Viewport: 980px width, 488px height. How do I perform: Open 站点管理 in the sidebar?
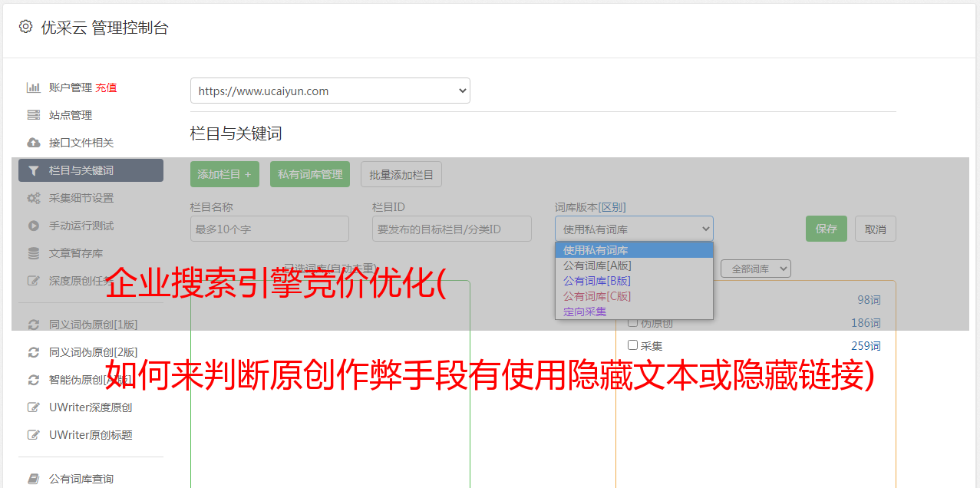click(x=71, y=115)
